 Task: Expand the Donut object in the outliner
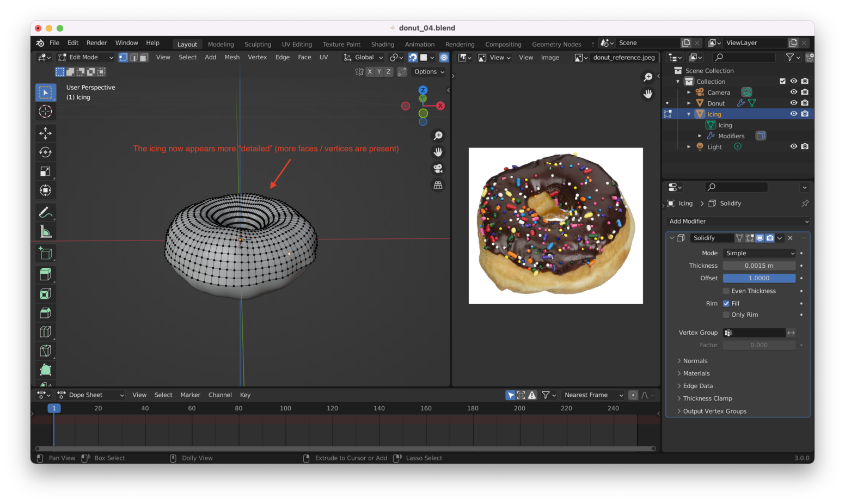click(x=689, y=103)
